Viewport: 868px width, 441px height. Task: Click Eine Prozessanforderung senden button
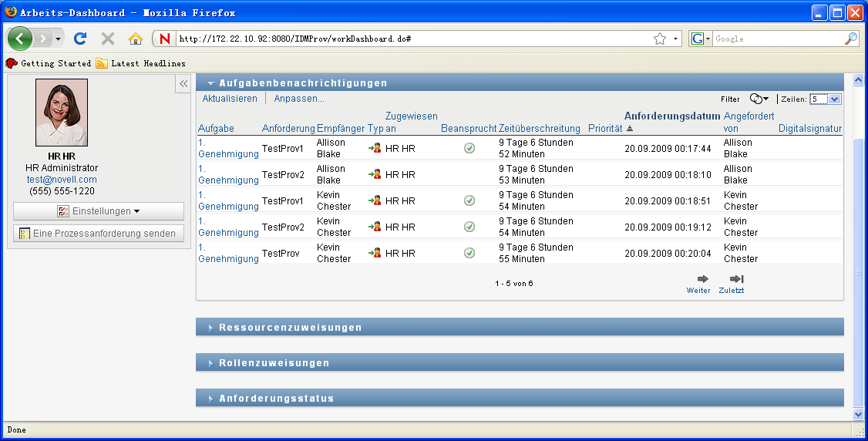click(x=99, y=234)
